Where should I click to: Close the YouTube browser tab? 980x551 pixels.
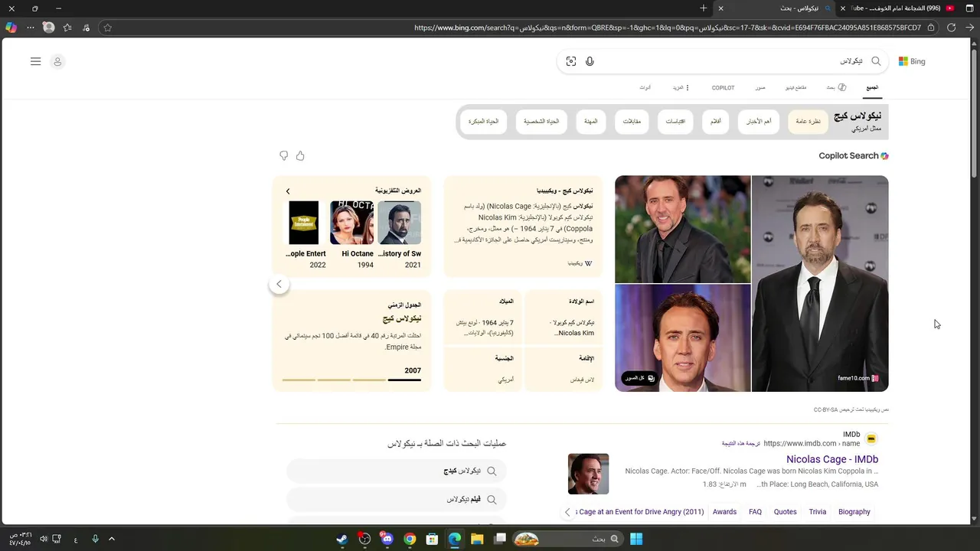click(x=843, y=8)
